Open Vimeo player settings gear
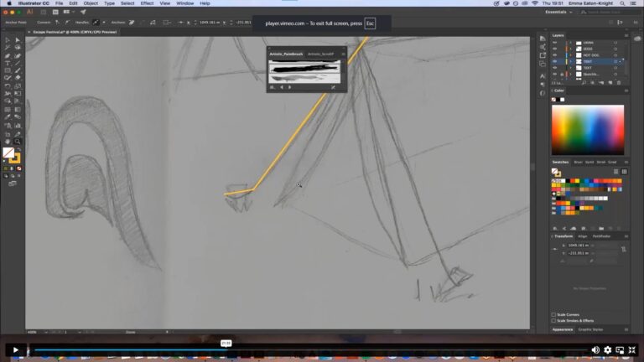The height and width of the screenshot is (362, 644). click(607, 350)
